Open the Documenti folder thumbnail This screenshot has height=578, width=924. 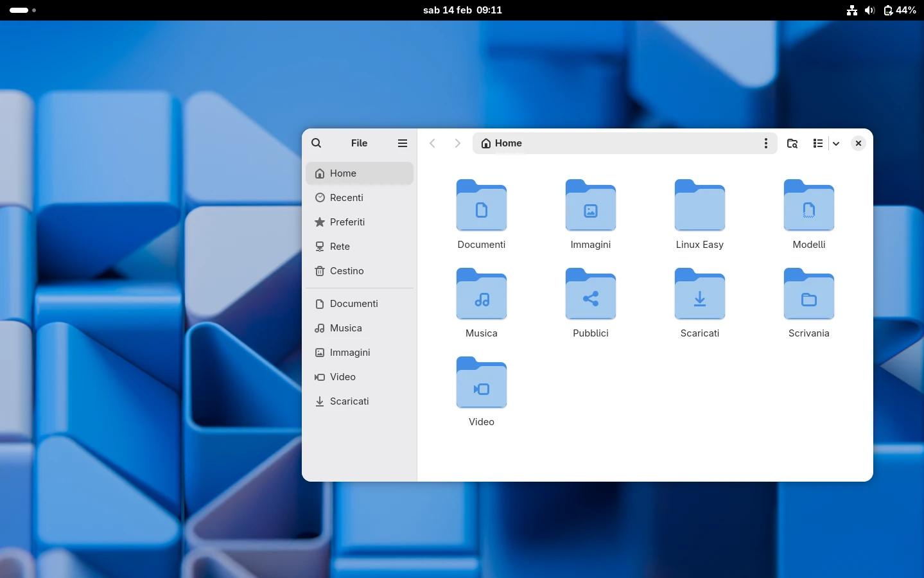(x=481, y=206)
